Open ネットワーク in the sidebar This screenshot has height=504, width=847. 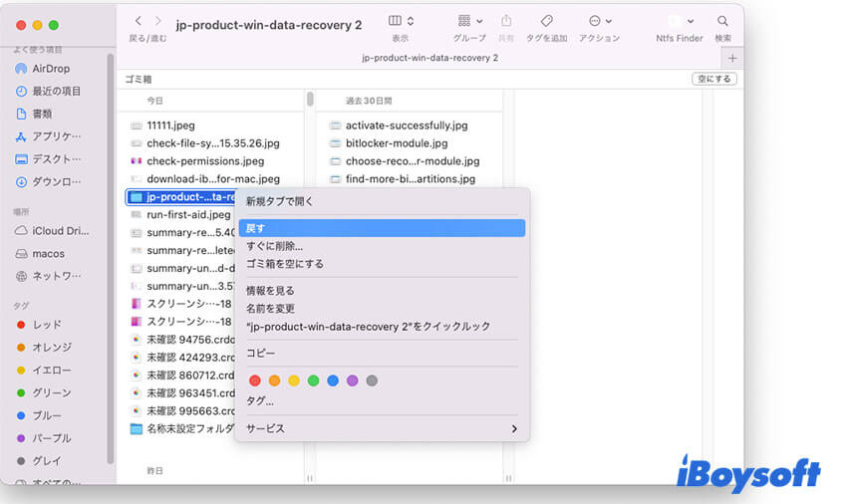(x=48, y=276)
